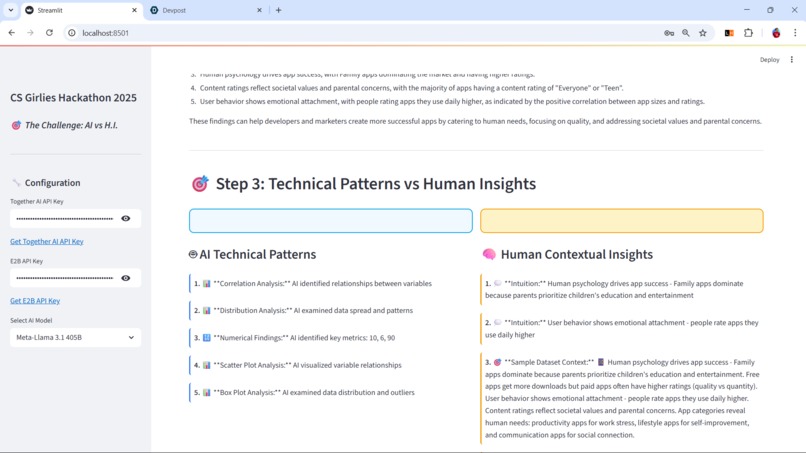This screenshot has width=806, height=453.
Task: Reload the localhost page
Action: tap(49, 33)
